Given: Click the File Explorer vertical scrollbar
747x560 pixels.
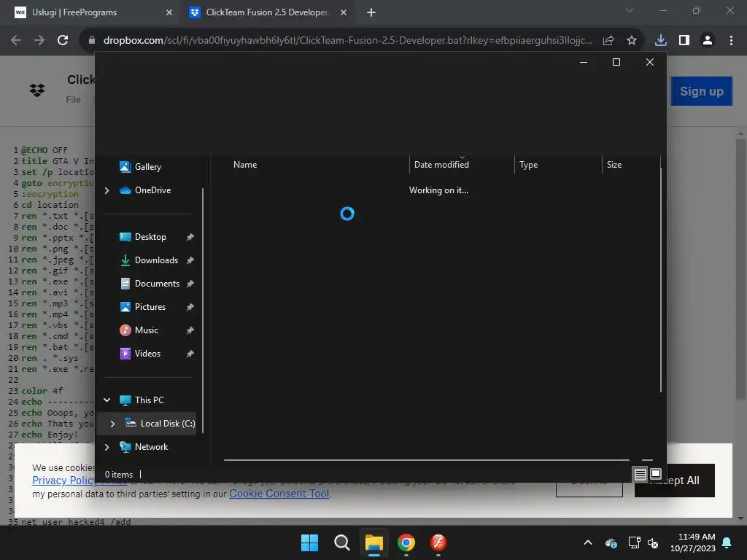Looking at the screenshot, I should click(661, 280).
